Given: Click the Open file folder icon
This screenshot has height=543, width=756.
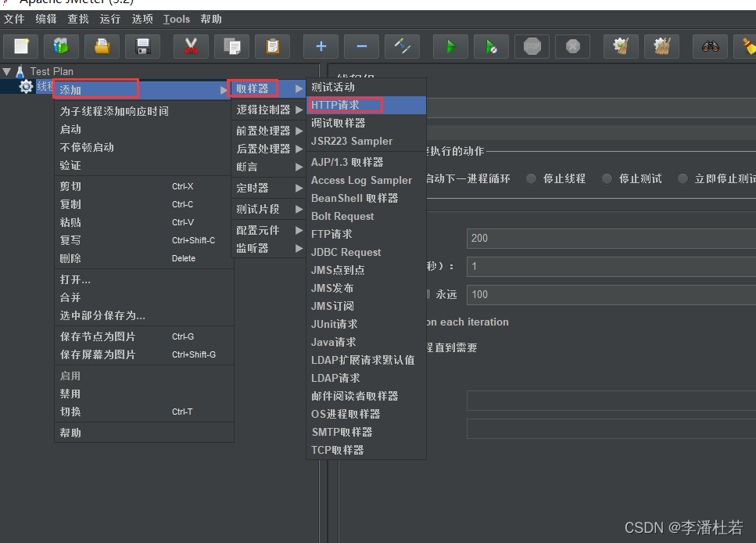Looking at the screenshot, I should (x=102, y=46).
